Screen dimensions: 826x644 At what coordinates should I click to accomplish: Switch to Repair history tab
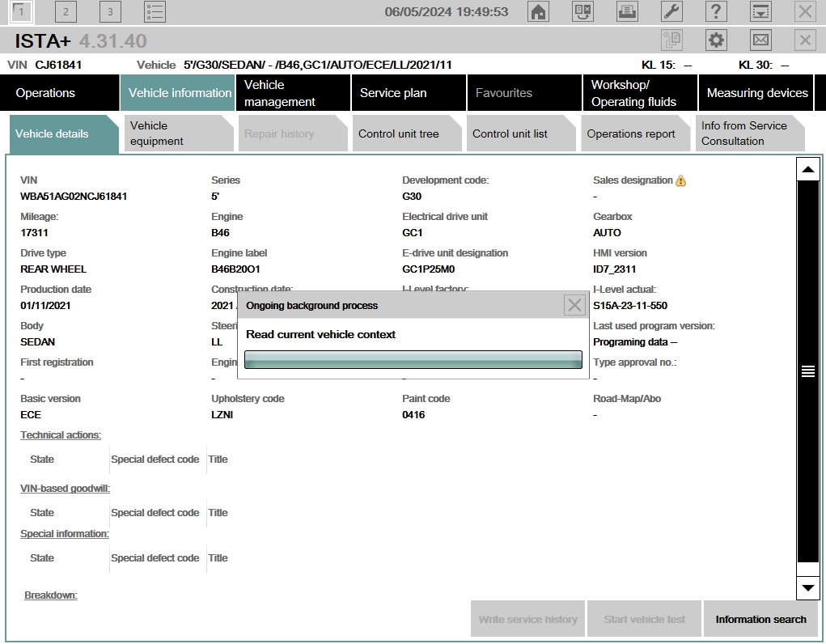pos(293,133)
